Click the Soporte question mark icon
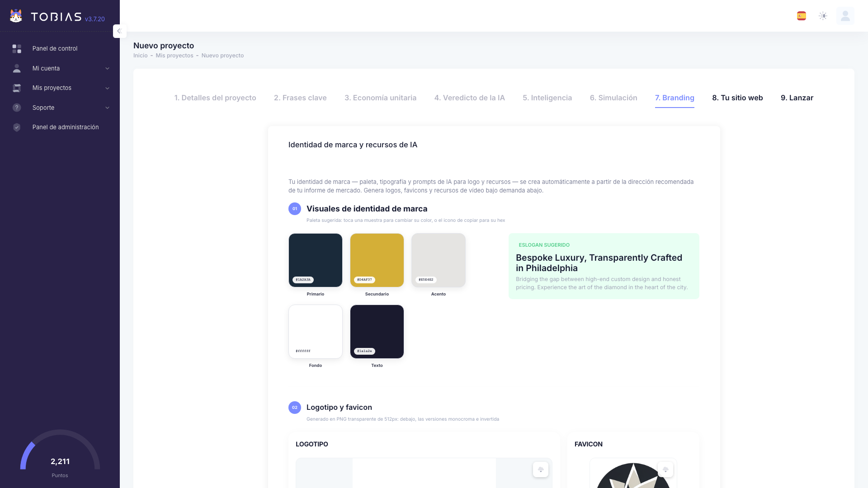The image size is (868, 488). [17, 108]
